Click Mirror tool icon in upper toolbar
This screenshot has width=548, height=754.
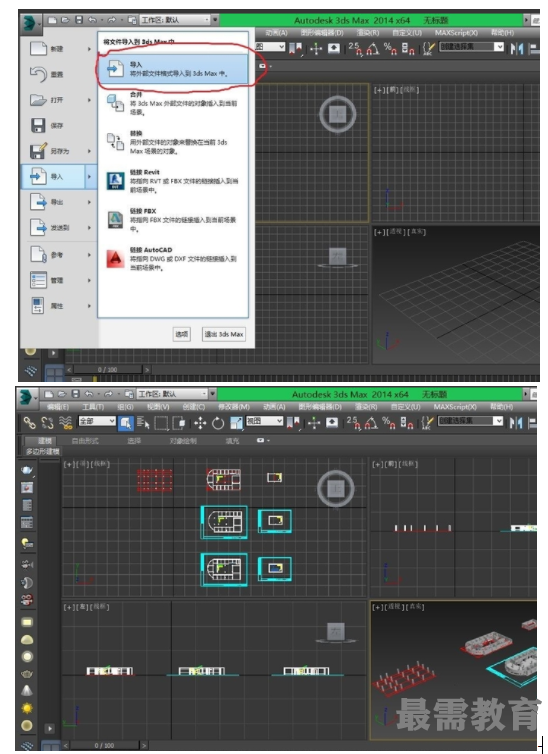tap(517, 48)
